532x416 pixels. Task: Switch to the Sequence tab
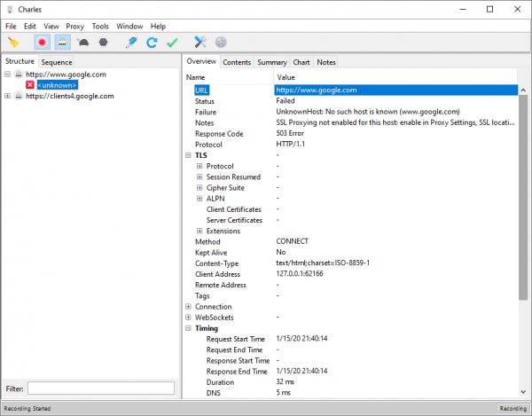(57, 62)
